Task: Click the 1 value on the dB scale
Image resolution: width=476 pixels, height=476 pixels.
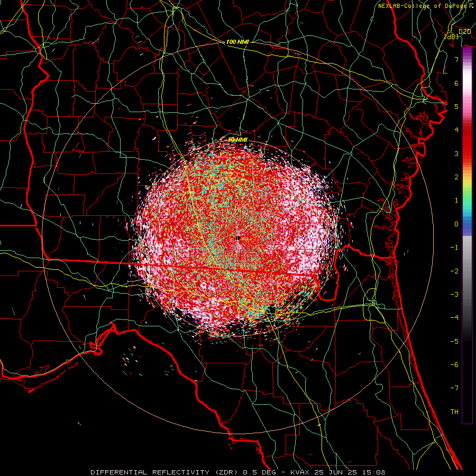Action: coord(456,200)
